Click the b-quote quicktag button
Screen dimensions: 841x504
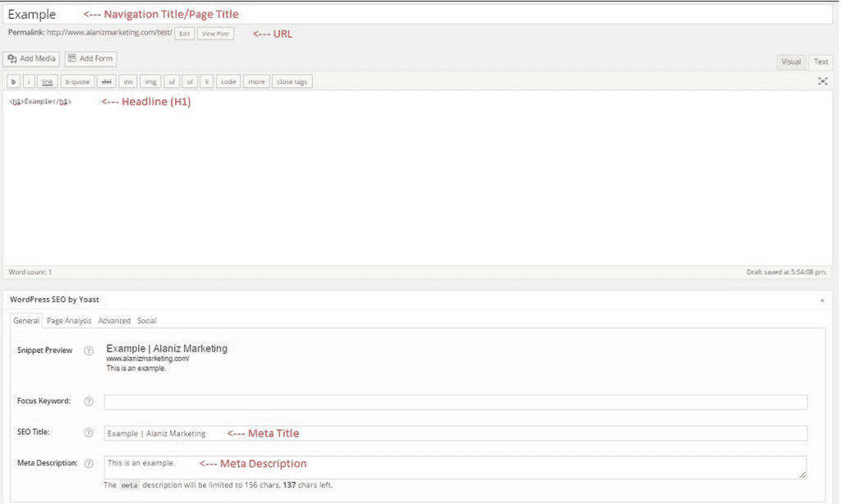(x=77, y=82)
